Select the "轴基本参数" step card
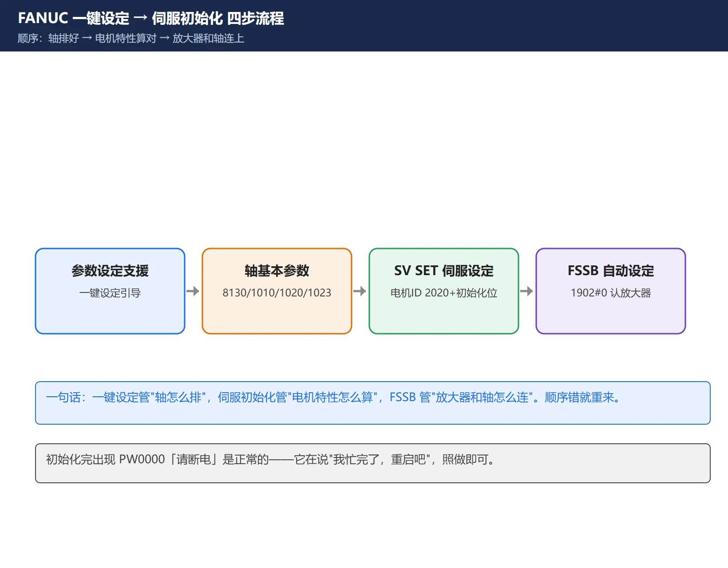 [x=277, y=291]
